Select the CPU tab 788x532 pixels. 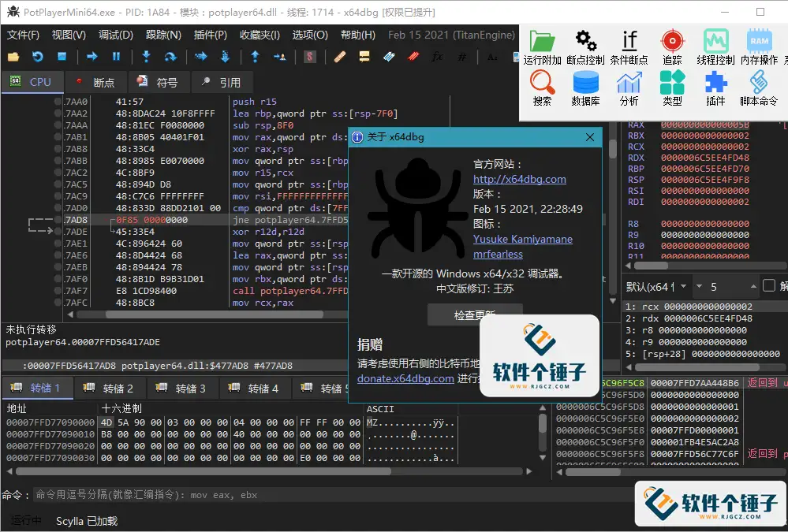click(x=32, y=82)
